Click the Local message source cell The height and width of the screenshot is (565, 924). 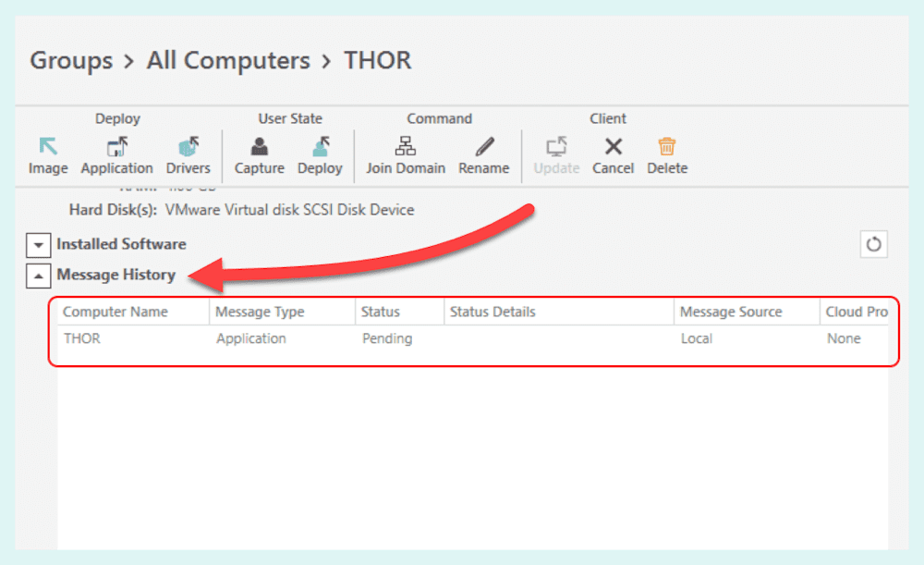click(697, 338)
